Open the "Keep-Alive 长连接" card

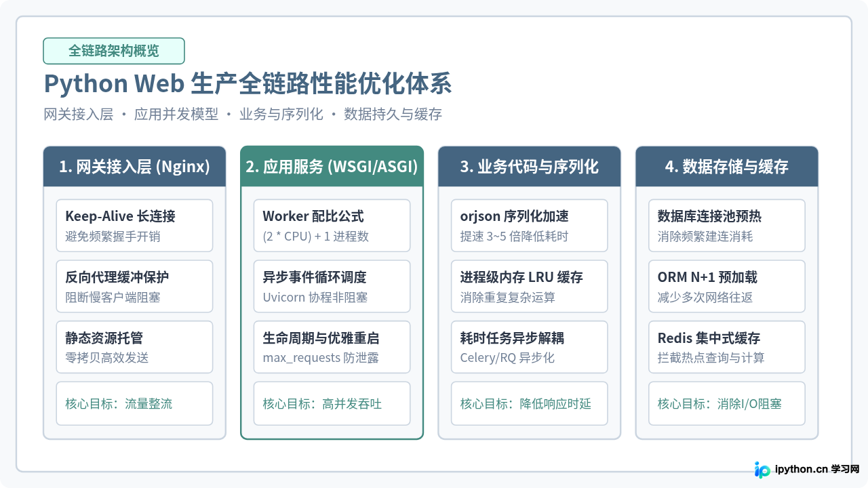pos(134,226)
